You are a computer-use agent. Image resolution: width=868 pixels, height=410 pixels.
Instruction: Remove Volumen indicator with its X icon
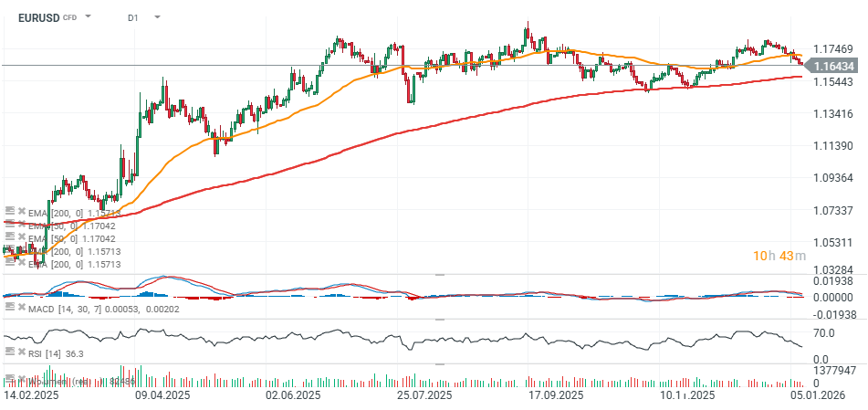(22, 378)
